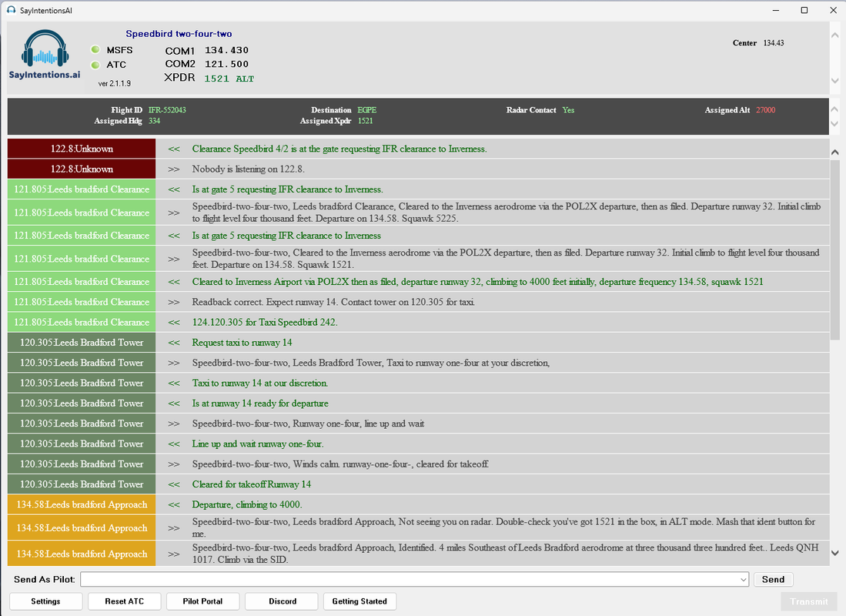Select the Request taxi to runway 14 message
The image size is (846, 616).
(242, 343)
